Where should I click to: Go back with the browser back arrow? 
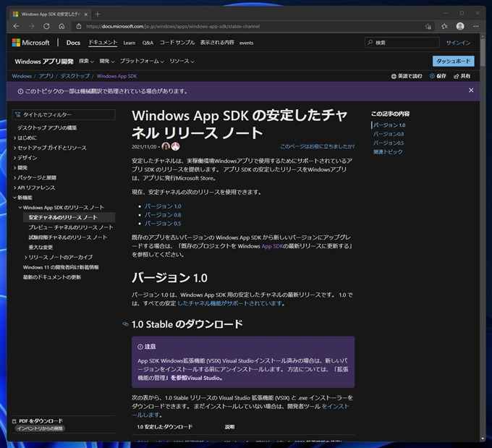pyautogui.click(x=17, y=26)
